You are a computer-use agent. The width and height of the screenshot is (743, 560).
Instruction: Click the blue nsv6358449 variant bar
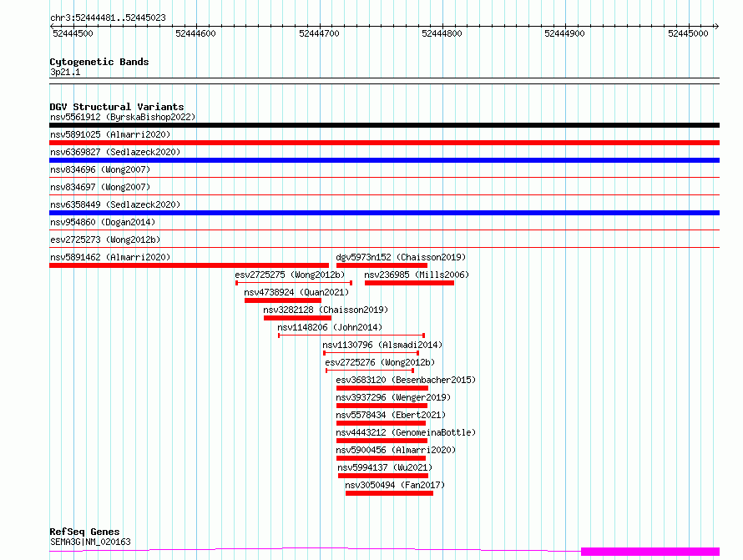point(384,213)
